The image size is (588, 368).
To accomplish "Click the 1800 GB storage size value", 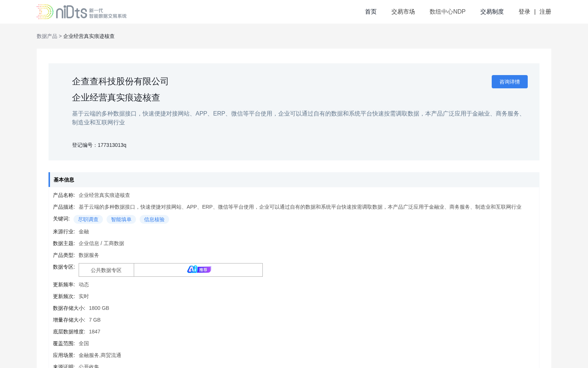I will click(99, 308).
